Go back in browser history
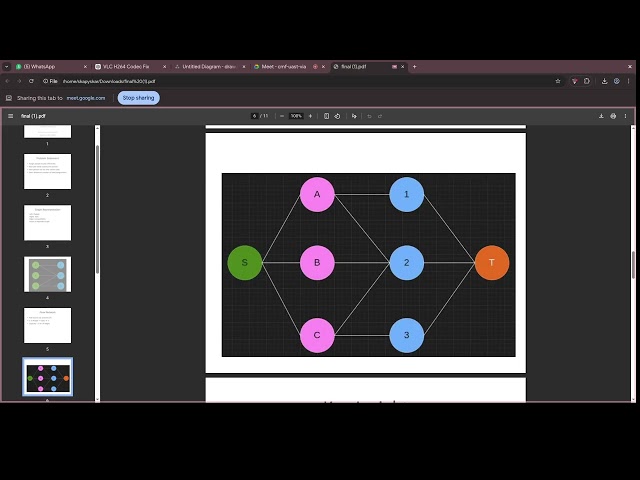This screenshot has width=640, height=480. [x=7, y=81]
